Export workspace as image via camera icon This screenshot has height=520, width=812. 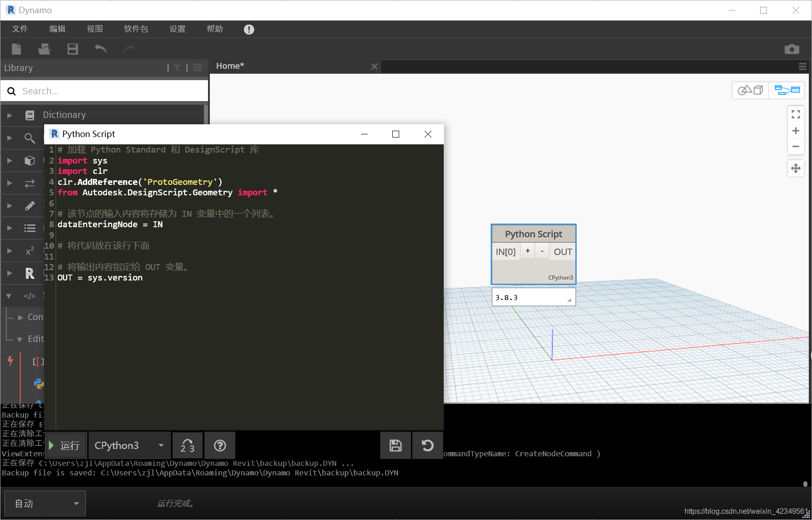[x=792, y=49]
